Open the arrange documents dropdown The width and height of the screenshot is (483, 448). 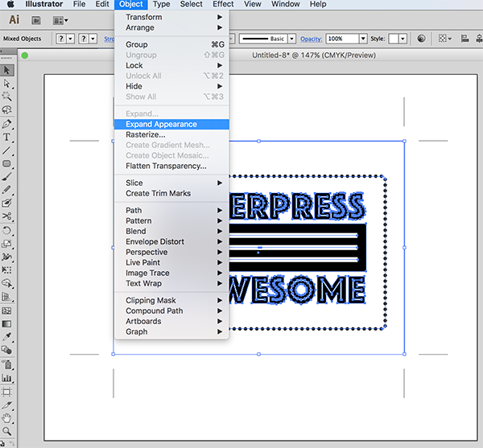pos(60,20)
